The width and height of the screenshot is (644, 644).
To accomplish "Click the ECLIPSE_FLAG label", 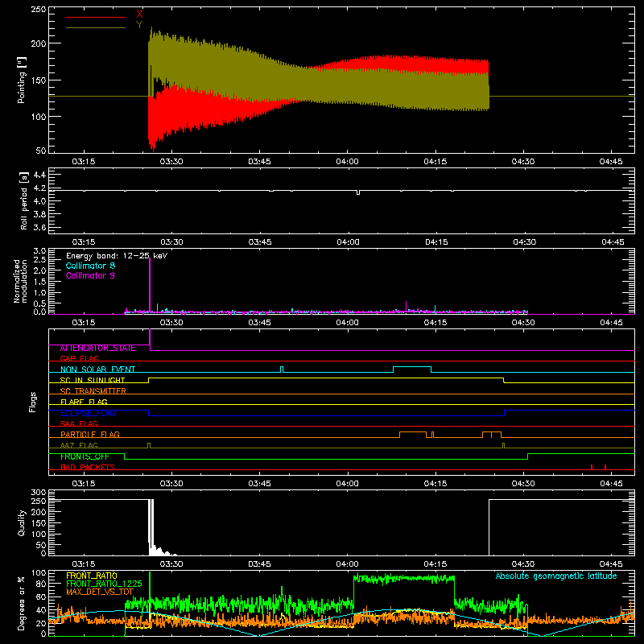I will [88, 413].
